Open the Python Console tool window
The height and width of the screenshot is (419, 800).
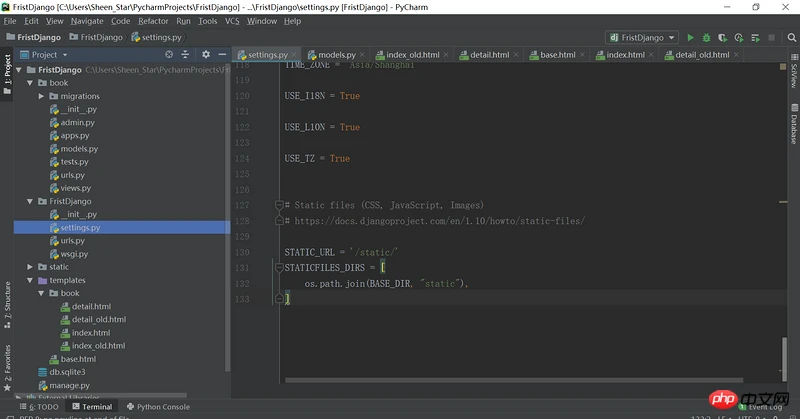point(158,407)
